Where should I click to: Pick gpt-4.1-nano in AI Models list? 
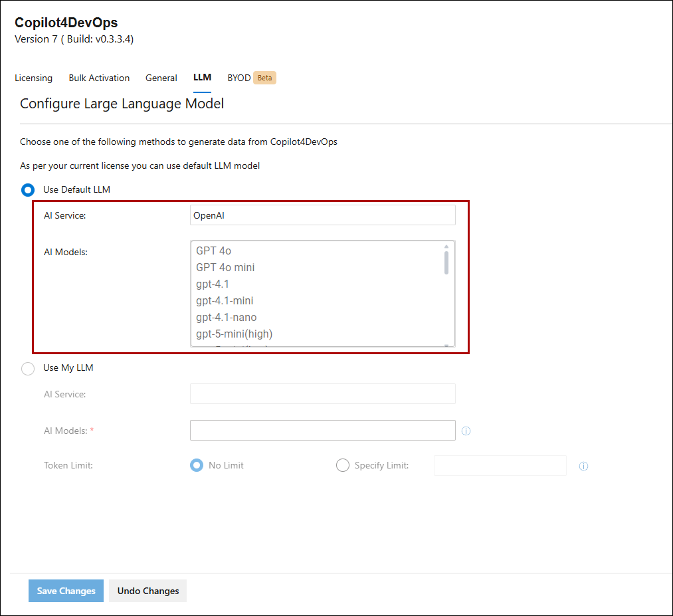pos(226,317)
